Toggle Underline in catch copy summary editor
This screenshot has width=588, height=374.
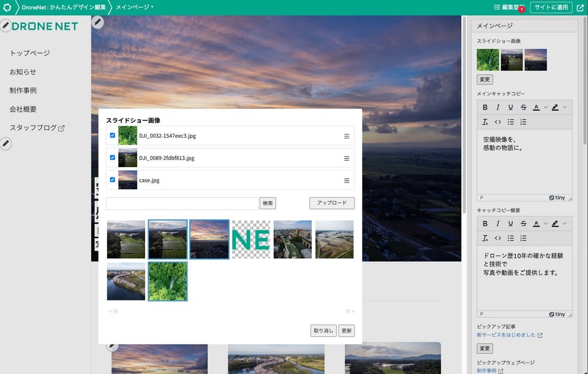coord(510,223)
